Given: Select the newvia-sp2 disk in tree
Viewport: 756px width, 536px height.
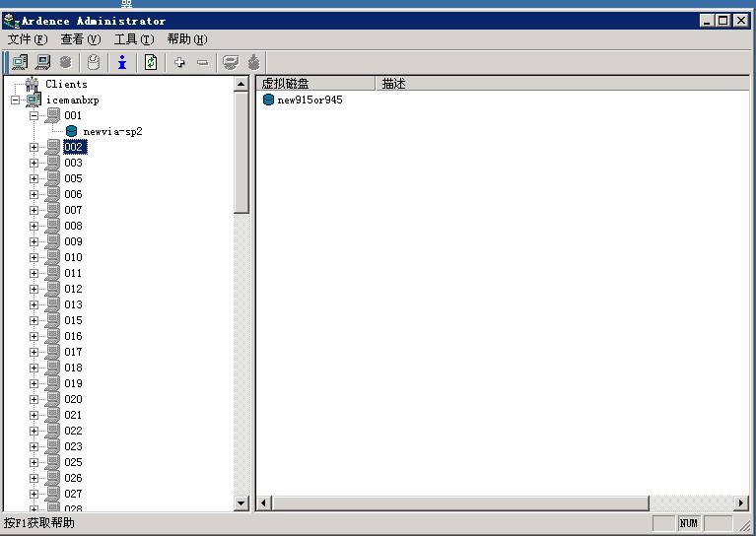Looking at the screenshot, I should [x=112, y=131].
